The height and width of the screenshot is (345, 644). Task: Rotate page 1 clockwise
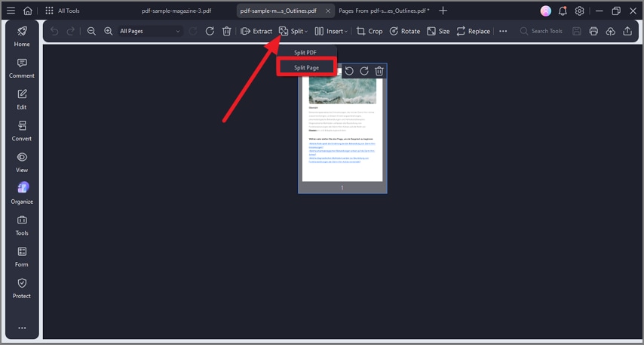(x=364, y=72)
